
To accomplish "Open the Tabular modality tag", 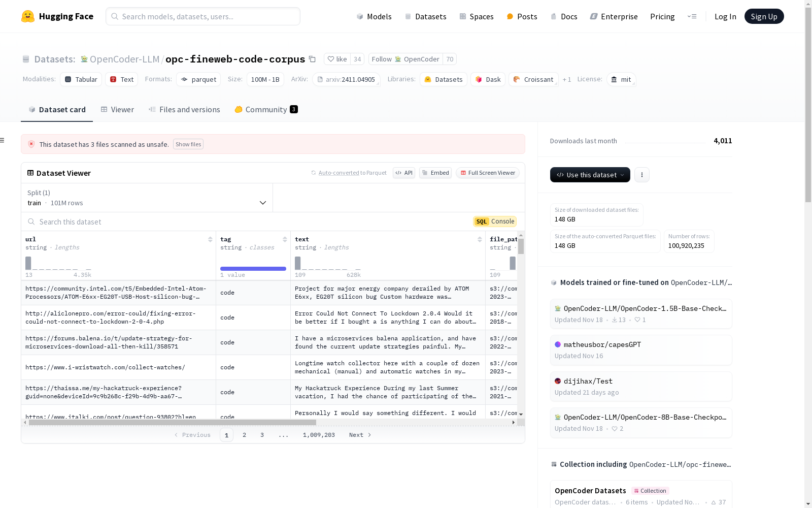I will 81,79.
